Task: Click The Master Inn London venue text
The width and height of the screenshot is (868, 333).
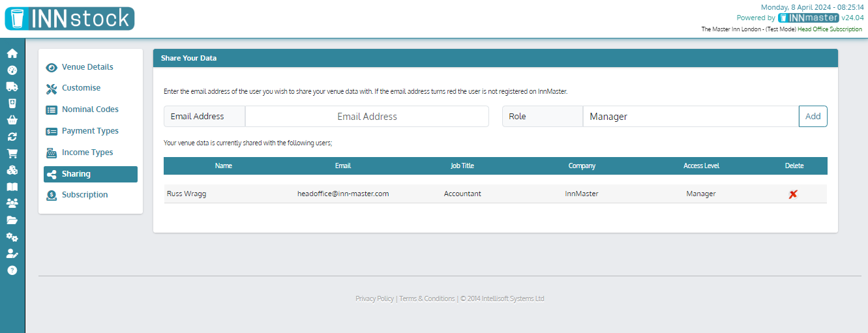Action: (x=730, y=29)
